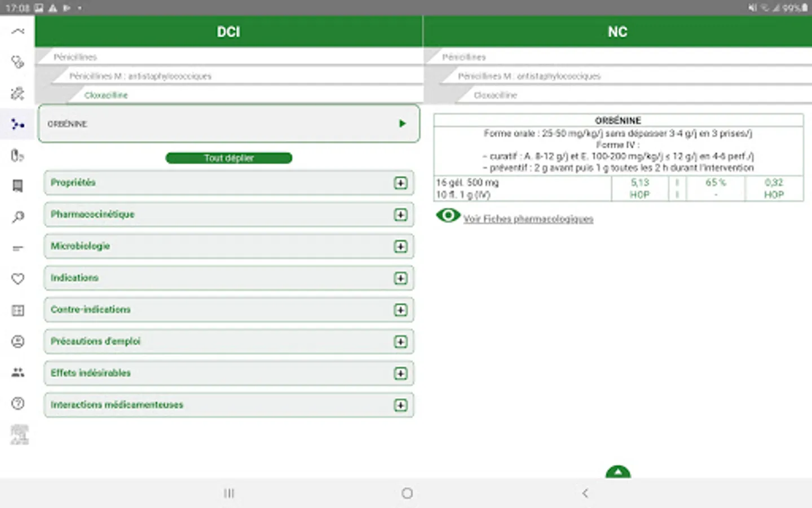Image resolution: width=812 pixels, height=508 pixels.
Task: Open the virus/bacteria section in the sidebar
Action: click(17, 93)
